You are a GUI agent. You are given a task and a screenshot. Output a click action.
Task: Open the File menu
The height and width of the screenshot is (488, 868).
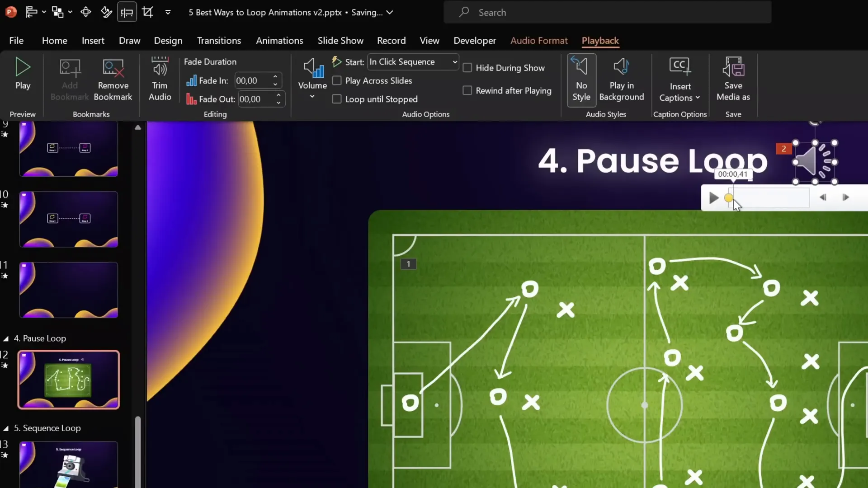click(x=16, y=41)
